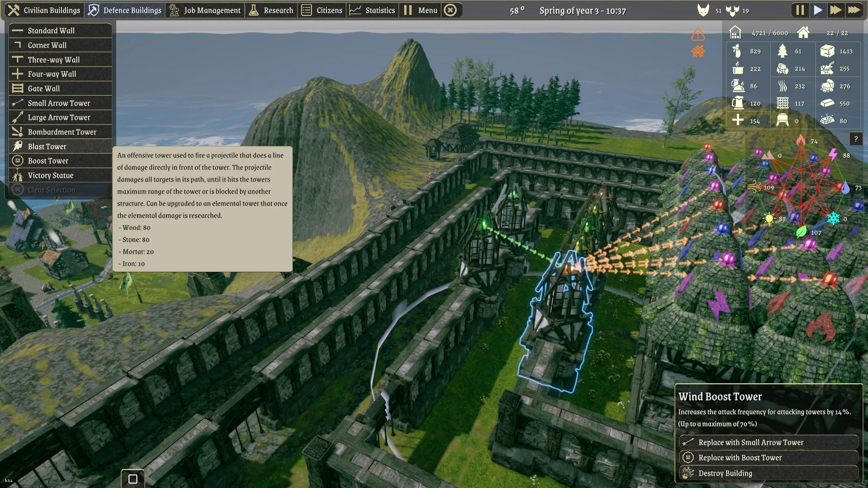Click the frost snowflake element icon
868x488 pixels.
pyautogui.click(x=833, y=219)
